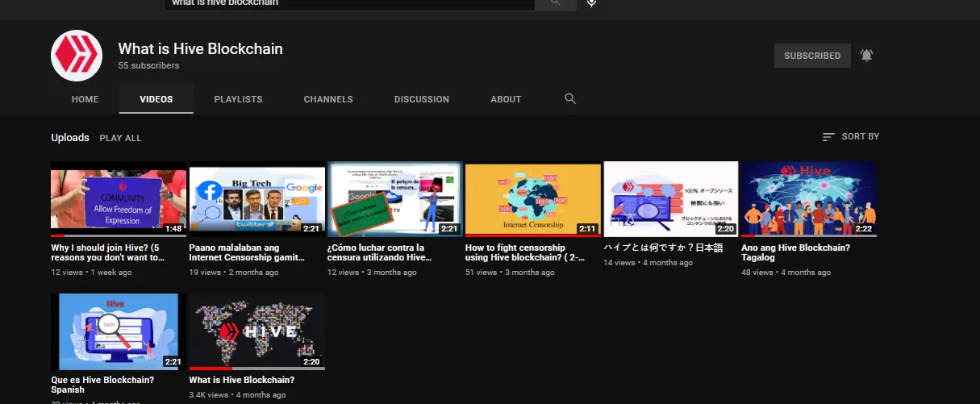Click the Uploads heading
Viewport: 980px width, 404px height.
coord(70,138)
